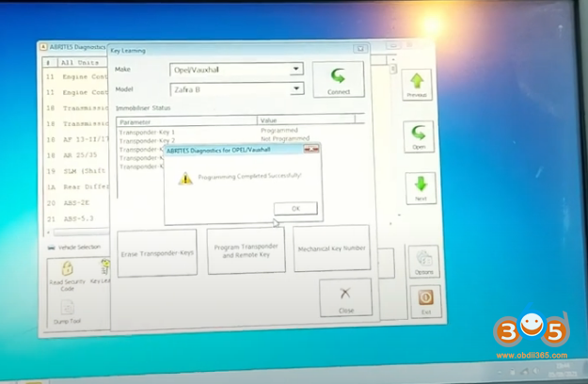
Task: Click the Parameter column header
Action: (x=187, y=121)
